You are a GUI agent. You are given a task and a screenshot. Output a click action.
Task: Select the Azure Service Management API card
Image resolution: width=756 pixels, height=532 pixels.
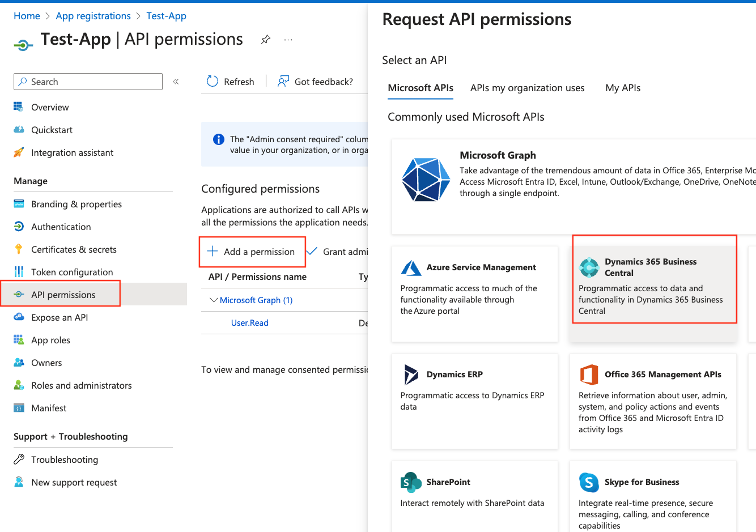475,294
